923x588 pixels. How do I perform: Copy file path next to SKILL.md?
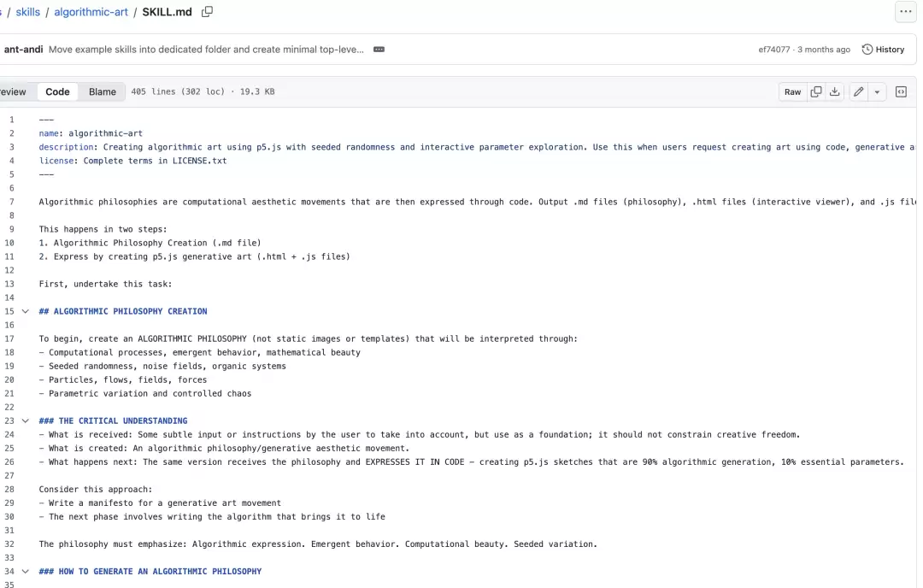click(x=207, y=12)
